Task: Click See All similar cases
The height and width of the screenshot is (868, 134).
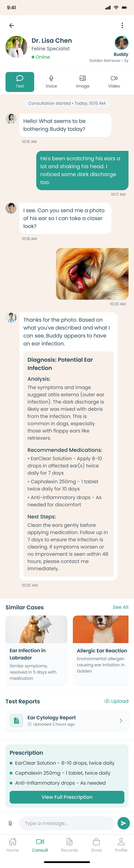Action: tap(120, 607)
